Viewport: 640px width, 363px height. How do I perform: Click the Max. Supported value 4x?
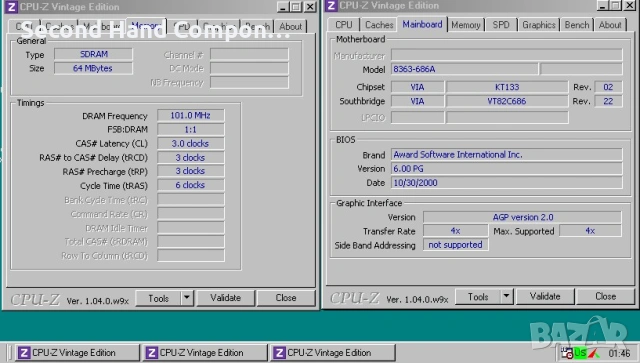(x=590, y=231)
